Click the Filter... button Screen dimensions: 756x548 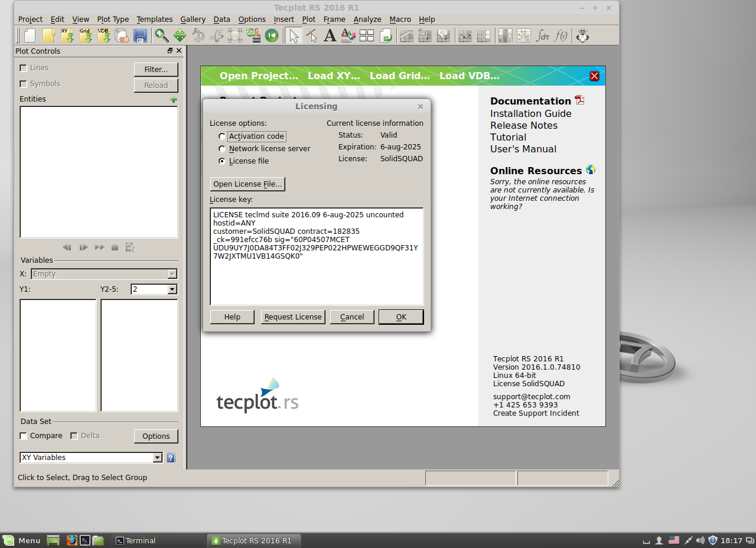[156, 70]
